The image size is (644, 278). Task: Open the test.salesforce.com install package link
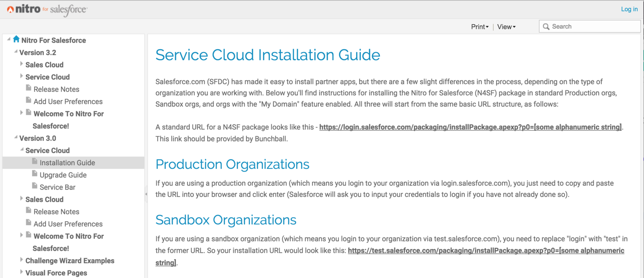(x=486, y=251)
